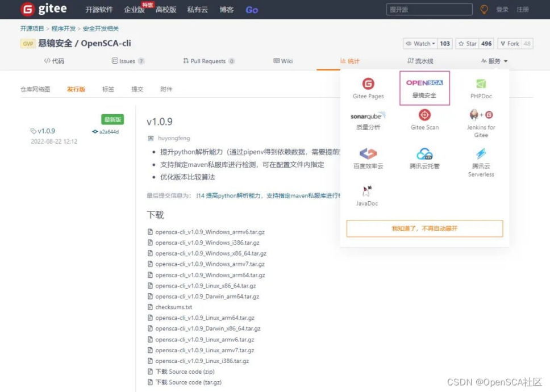
Task: Click the Gitee logo
Action: pyautogui.click(x=44, y=9)
